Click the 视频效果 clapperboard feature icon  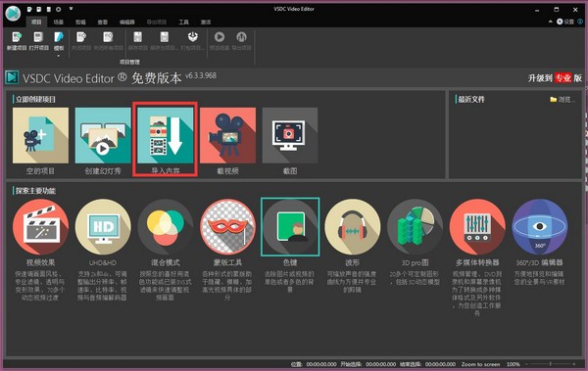40,227
